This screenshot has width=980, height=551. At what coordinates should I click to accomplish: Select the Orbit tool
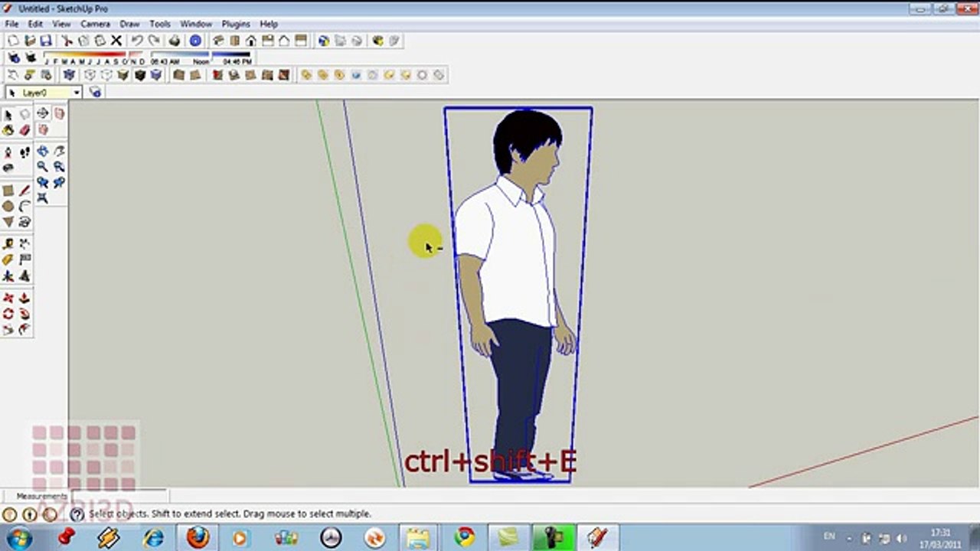click(x=42, y=152)
